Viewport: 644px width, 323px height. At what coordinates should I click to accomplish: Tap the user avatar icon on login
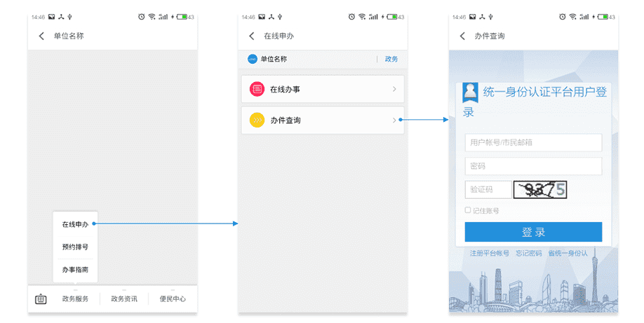point(470,92)
